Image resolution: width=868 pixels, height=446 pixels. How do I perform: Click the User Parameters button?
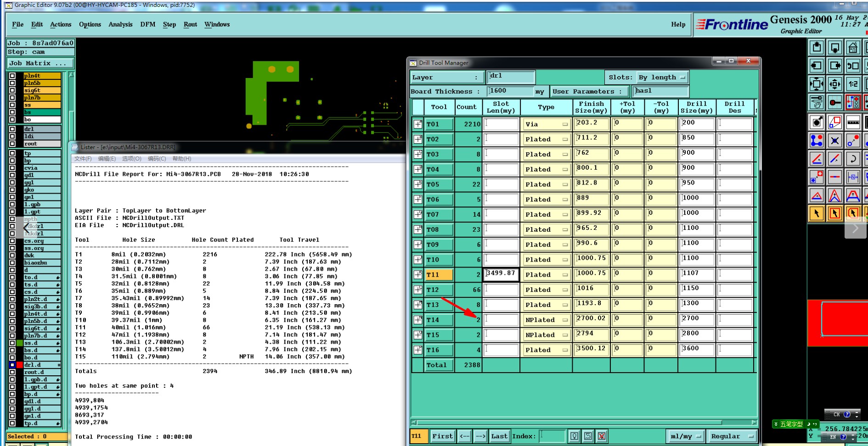(x=590, y=91)
